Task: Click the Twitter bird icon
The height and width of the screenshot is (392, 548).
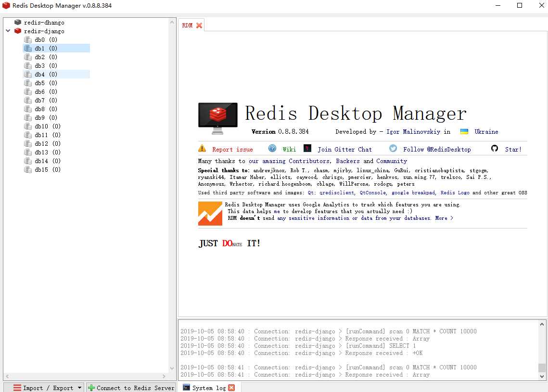Action: (x=393, y=148)
